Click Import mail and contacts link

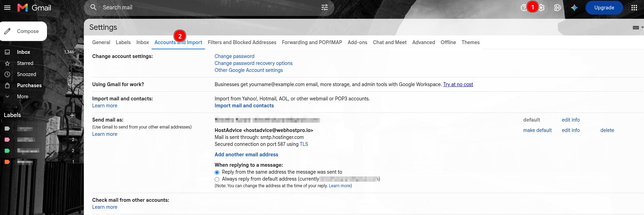tap(244, 106)
